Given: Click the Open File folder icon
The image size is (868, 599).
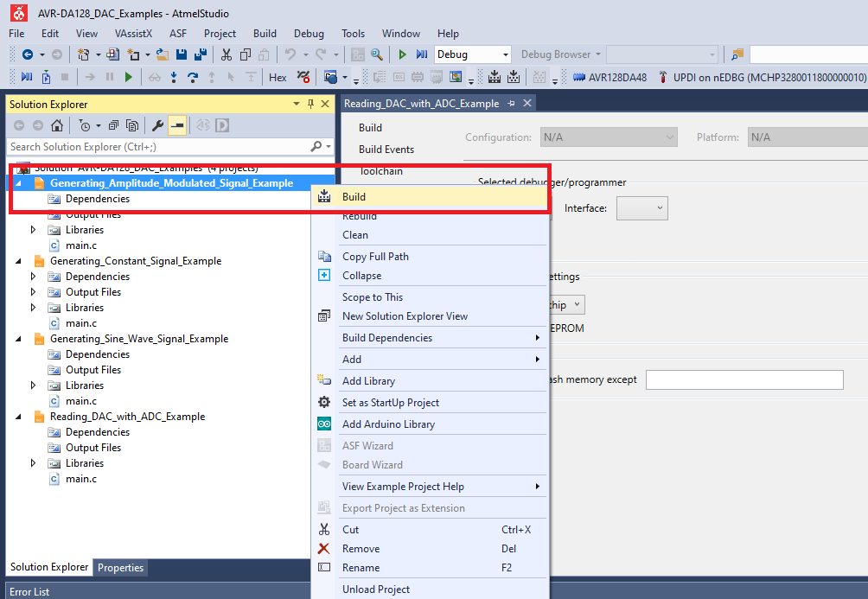Looking at the screenshot, I should coord(163,54).
